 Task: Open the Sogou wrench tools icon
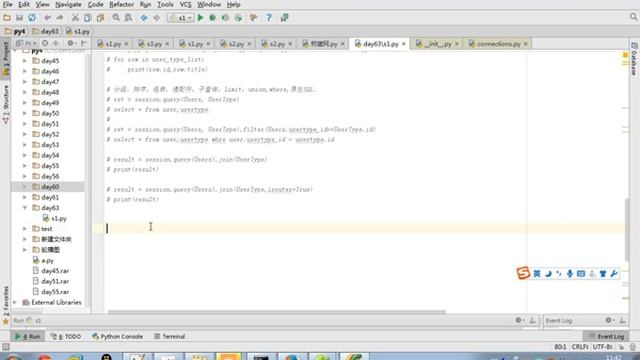[614, 274]
